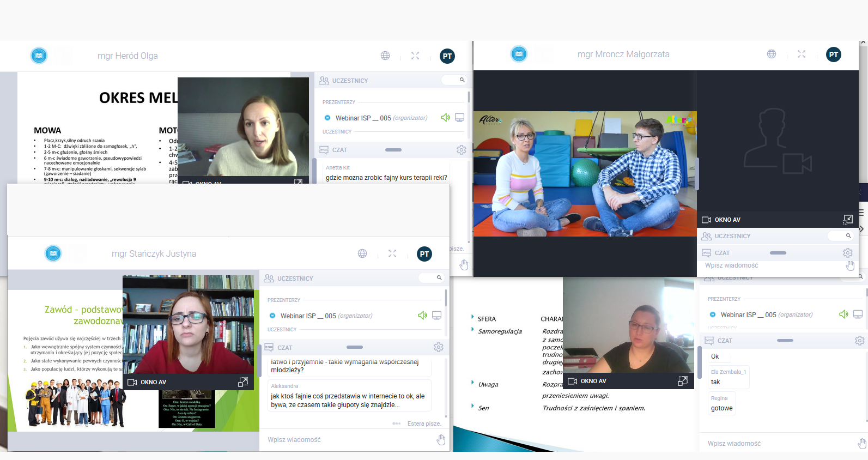Click Regina 'gotowe' chat message
Image resolution: width=868 pixels, height=460 pixels.
(x=721, y=404)
